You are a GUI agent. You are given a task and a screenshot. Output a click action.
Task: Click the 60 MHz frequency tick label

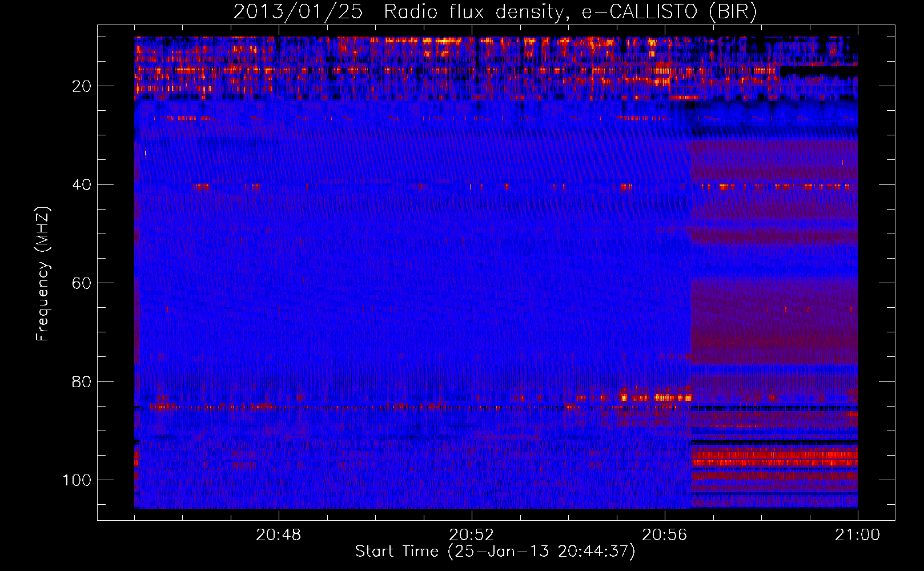(x=82, y=283)
